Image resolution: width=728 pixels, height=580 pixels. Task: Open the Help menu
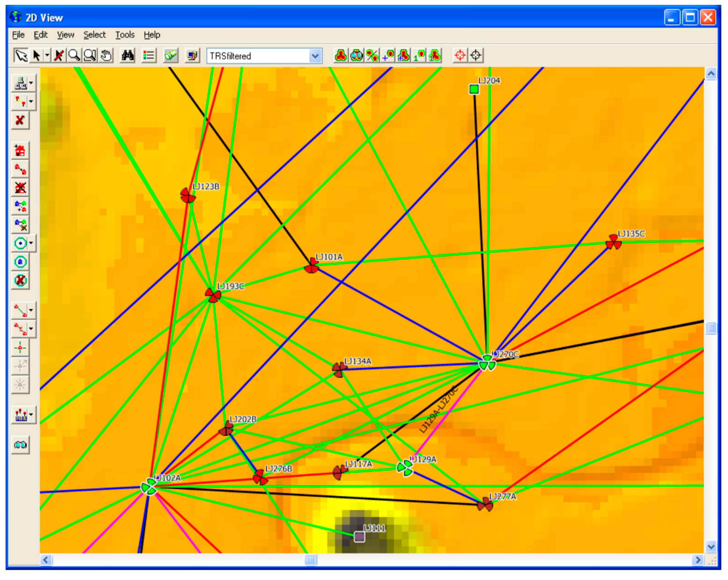point(152,35)
